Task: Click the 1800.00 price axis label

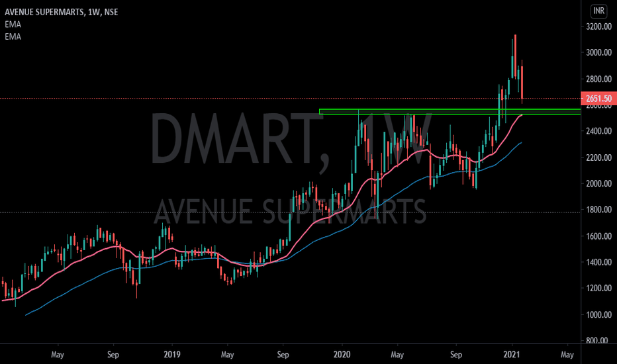Action: (598, 210)
